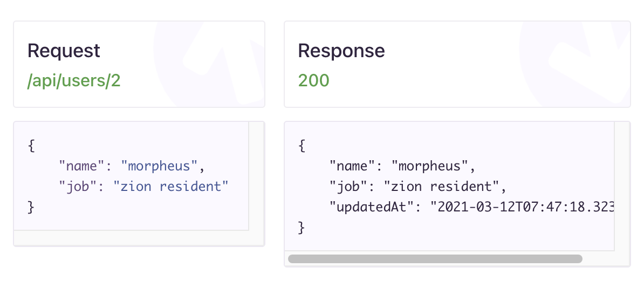Click the horizontal scrollbar under the response code
Viewport: 644px width, 288px height.
(x=435, y=259)
